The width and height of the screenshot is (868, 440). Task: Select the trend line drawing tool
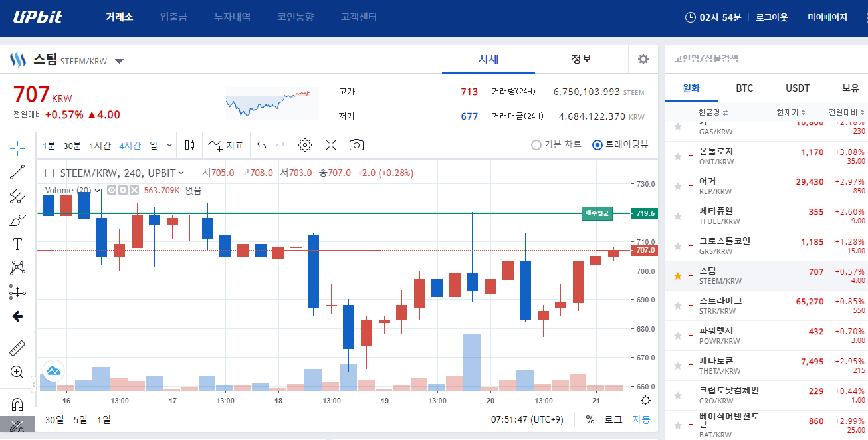point(17,172)
